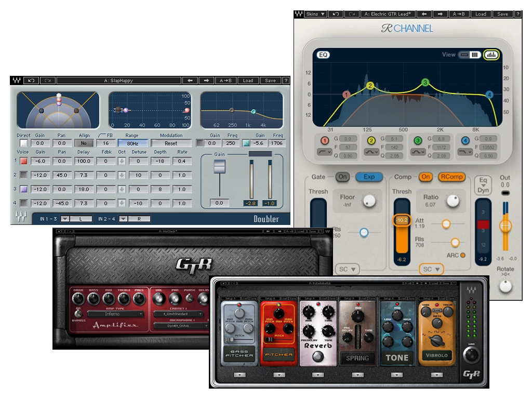This screenshot has width=532, height=399.
Task: Click Load in the Doubler toolbar
Action: coord(248,81)
